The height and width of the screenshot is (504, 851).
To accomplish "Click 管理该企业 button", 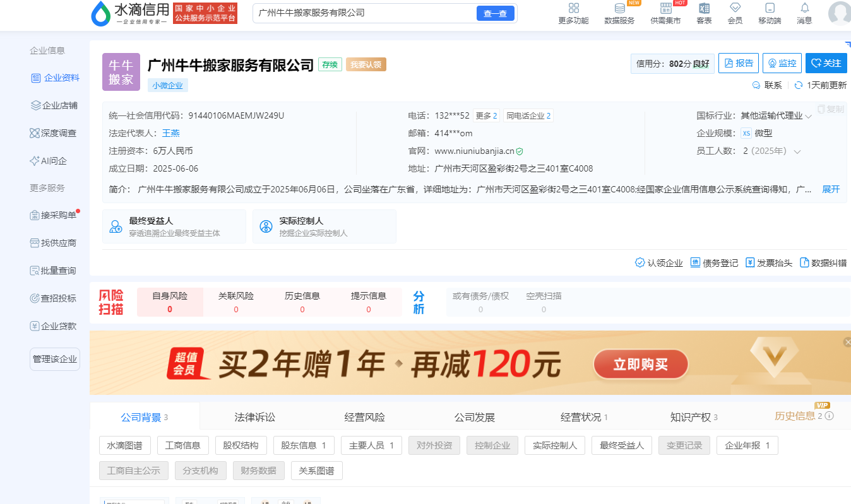I will [x=55, y=359].
